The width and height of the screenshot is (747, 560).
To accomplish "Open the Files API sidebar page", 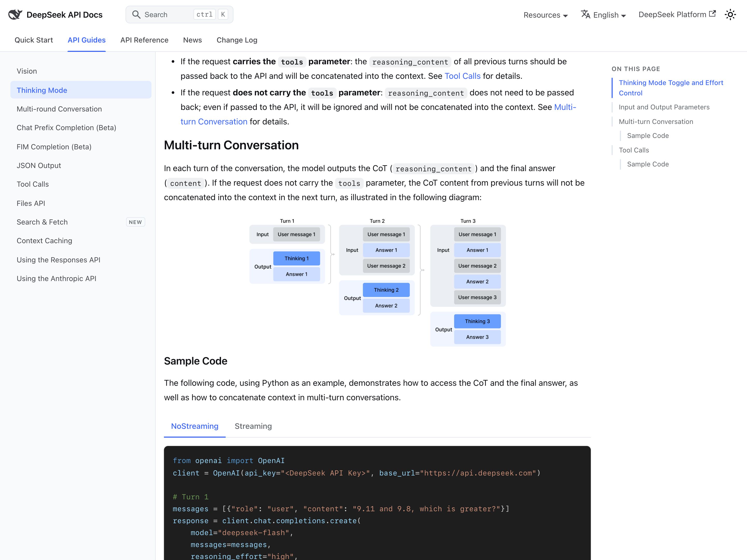I will tap(81, 203).
